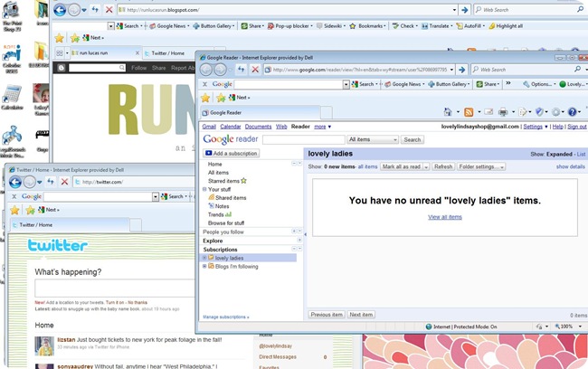Click orange RSS feeds icon in Reader window
The width and height of the screenshot is (588, 369).
(x=469, y=112)
